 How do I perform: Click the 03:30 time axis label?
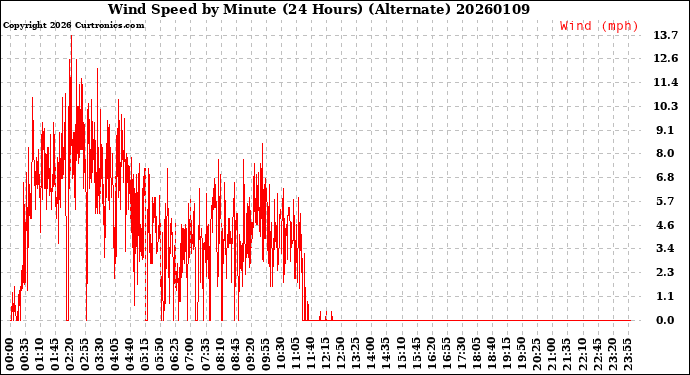[100, 355]
